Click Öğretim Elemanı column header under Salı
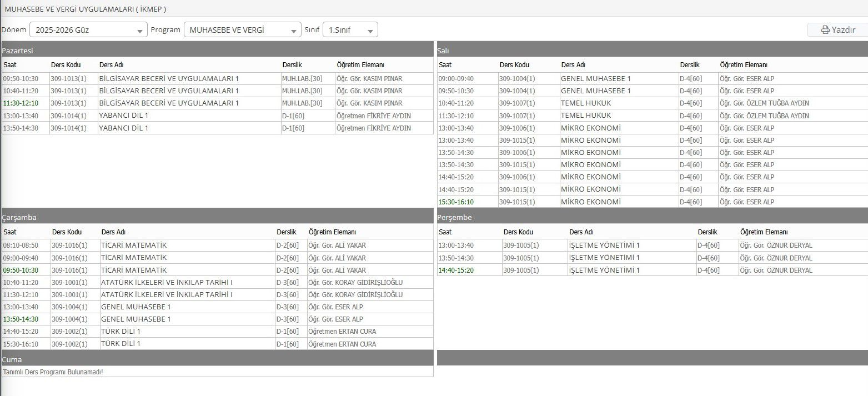 744,65
